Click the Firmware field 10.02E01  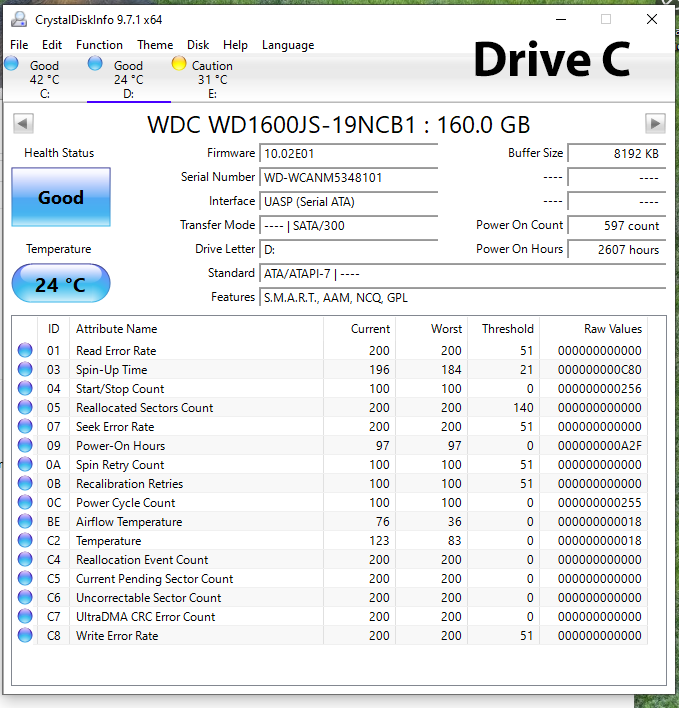pos(349,154)
